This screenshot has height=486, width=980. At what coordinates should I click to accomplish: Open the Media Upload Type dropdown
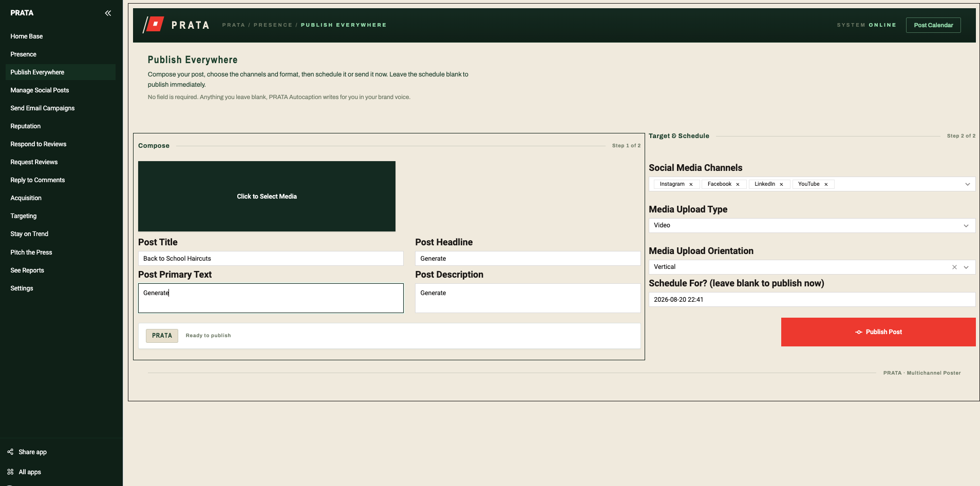coord(966,226)
